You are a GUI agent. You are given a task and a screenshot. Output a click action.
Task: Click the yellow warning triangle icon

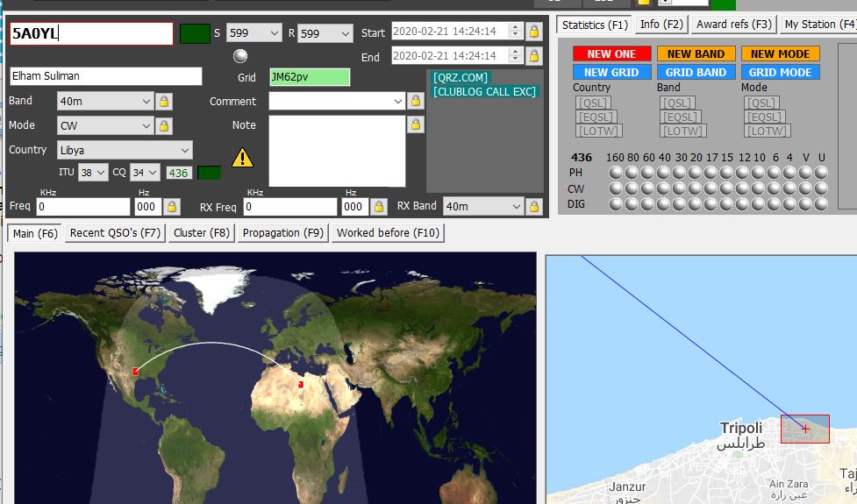(x=242, y=158)
